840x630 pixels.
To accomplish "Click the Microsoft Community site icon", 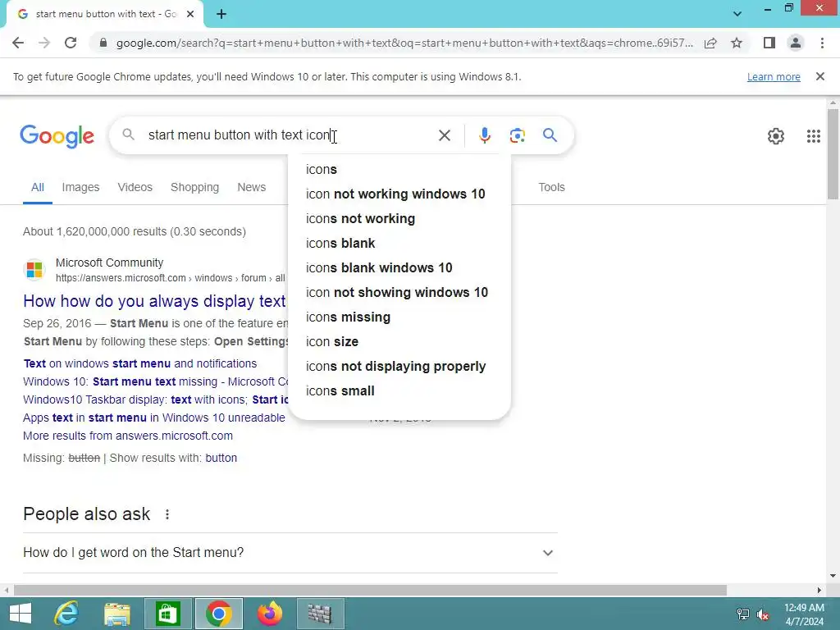I will (34, 269).
